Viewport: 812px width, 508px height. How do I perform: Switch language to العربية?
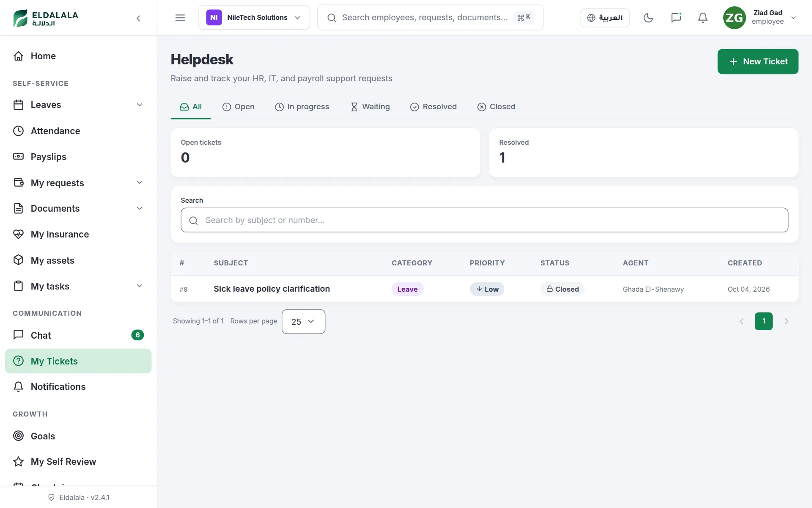[605, 18]
